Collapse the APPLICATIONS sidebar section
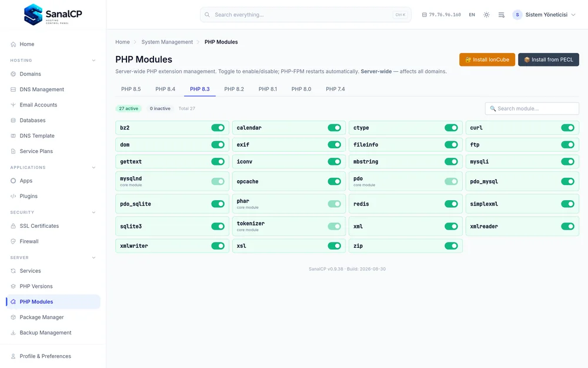This screenshot has width=588, height=368. click(x=93, y=167)
